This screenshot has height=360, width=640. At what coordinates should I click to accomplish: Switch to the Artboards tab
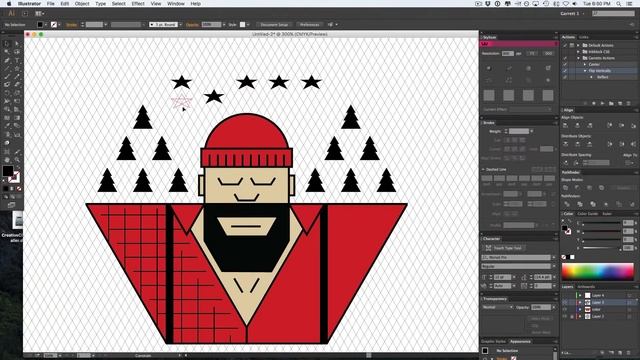(x=586, y=287)
